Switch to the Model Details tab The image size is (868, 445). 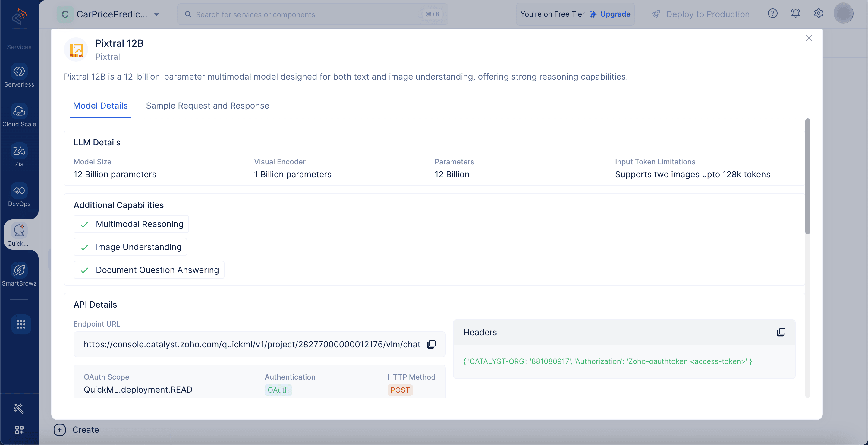click(100, 106)
